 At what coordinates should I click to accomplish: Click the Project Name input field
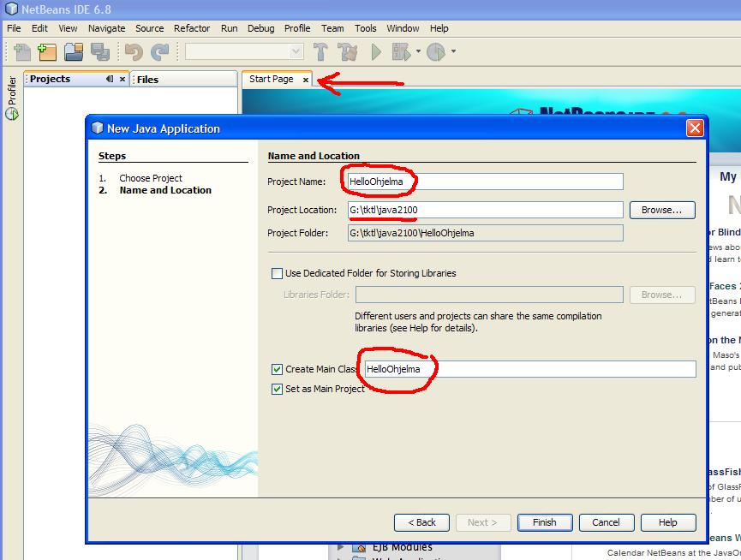[486, 182]
